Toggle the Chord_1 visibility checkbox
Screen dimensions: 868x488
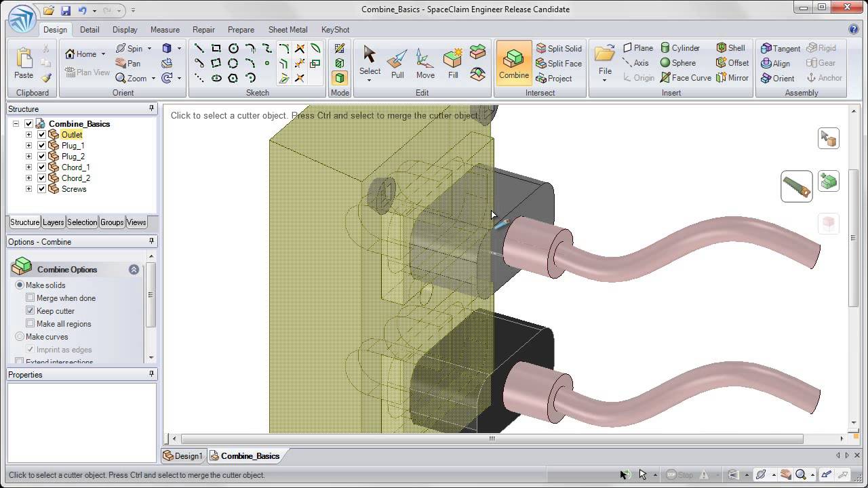point(41,167)
